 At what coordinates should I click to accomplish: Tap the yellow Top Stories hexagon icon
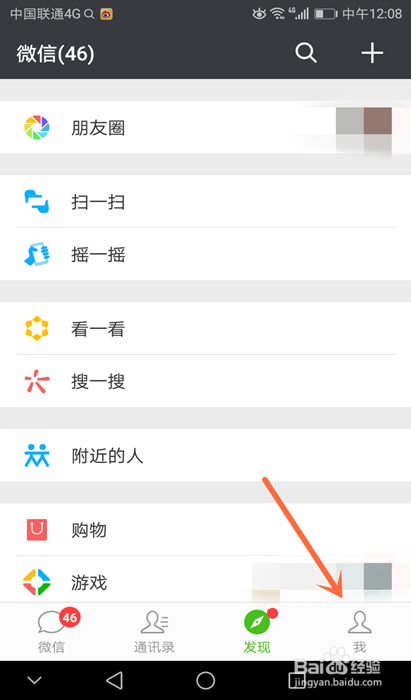[37, 329]
